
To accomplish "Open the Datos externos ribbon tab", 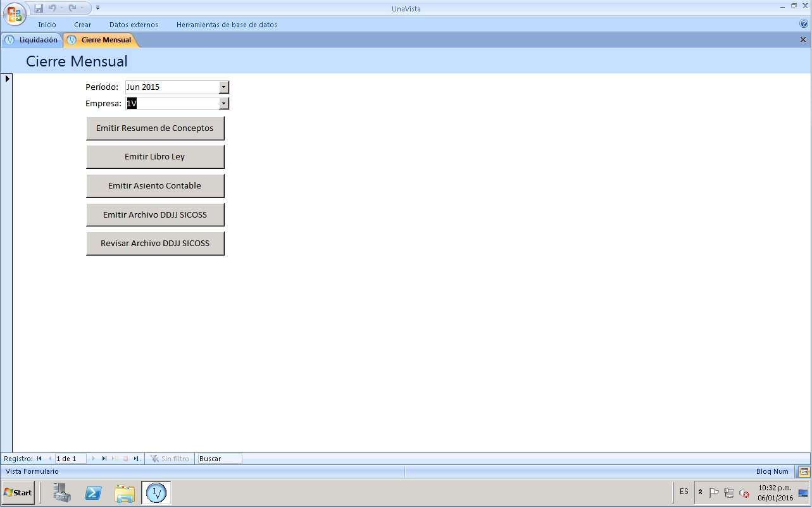I will (134, 25).
